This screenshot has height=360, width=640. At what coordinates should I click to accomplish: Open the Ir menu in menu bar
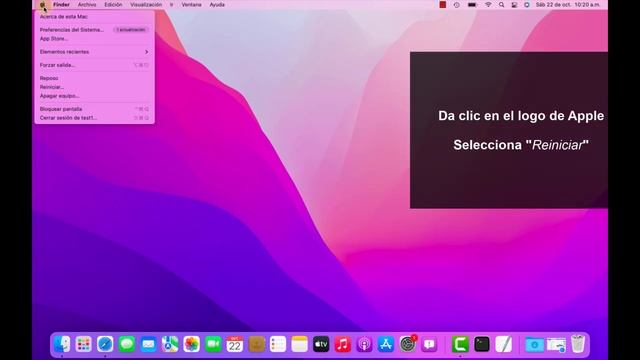(171, 5)
